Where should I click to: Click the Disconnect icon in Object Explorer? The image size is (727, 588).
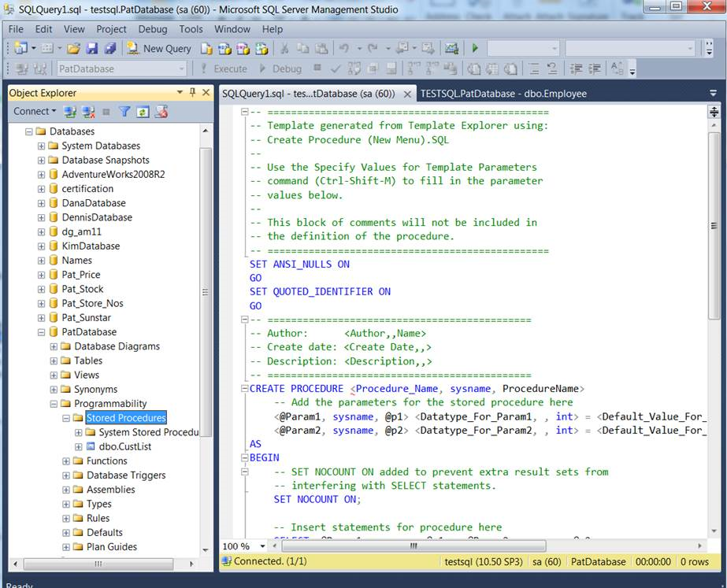[x=88, y=112]
